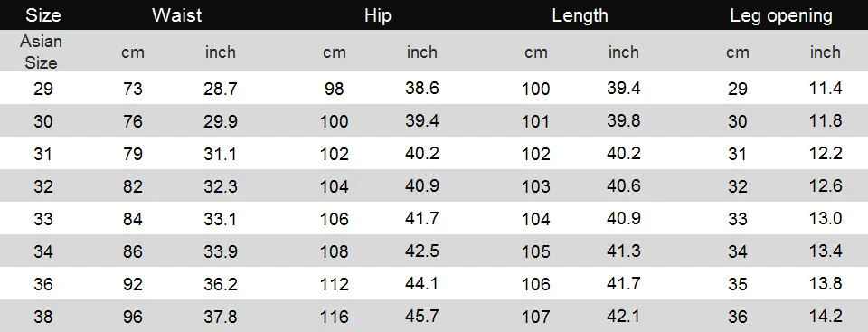Click waist 76 cm cell
868x332 pixels.
[133, 121]
